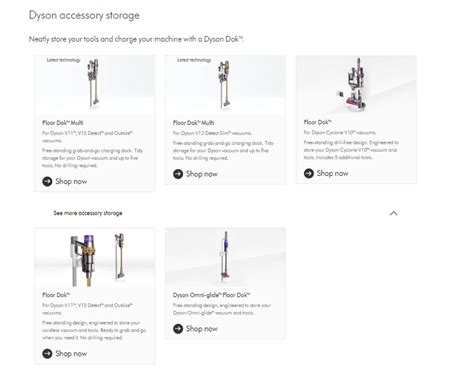474x368 pixels.
Task: Click arrow icon on V12 Detect Slim card
Action: (x=178, y=174)
